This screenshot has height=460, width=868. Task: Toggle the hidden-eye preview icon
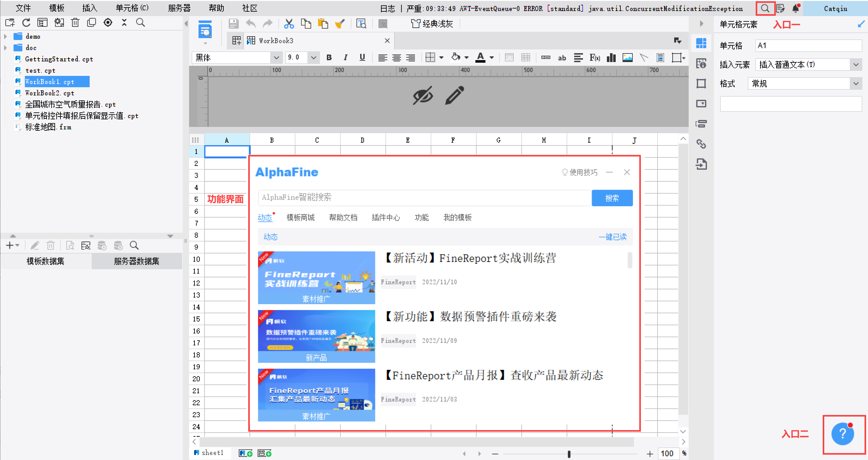(423, 95)
